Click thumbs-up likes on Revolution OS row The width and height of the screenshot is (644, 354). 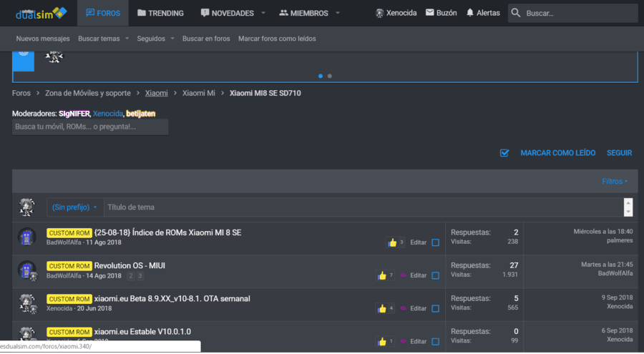point(382,275)
